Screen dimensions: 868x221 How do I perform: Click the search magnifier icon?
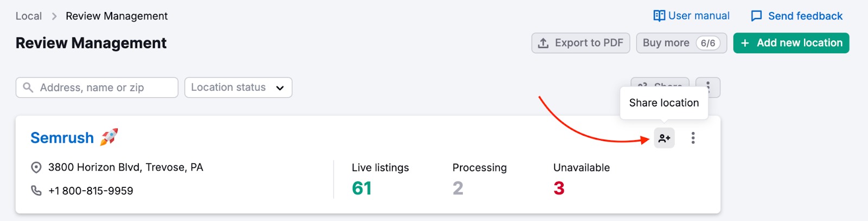pyautogui.click(x=28, y=87)
